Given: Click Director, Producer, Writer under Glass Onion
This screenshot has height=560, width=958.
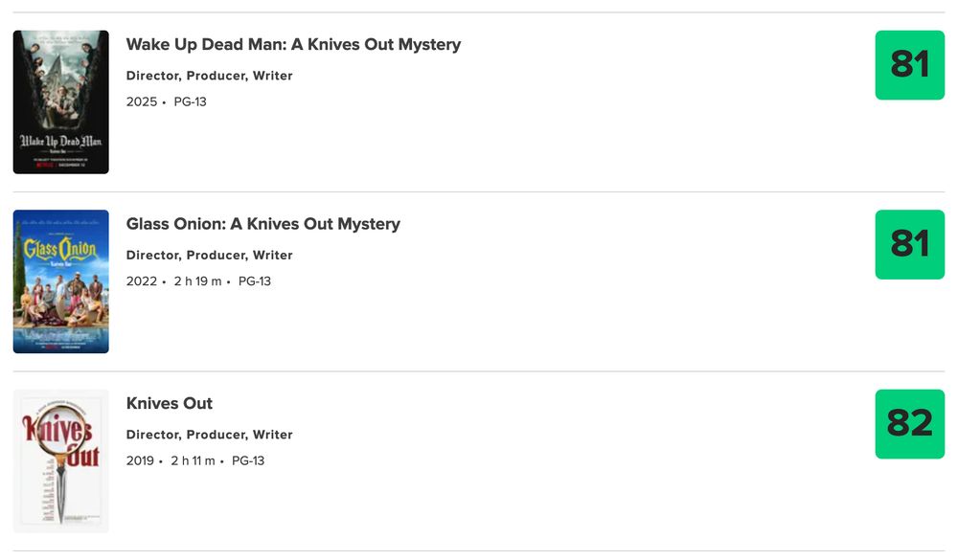Looking at the screenshot, I should 210,255.
